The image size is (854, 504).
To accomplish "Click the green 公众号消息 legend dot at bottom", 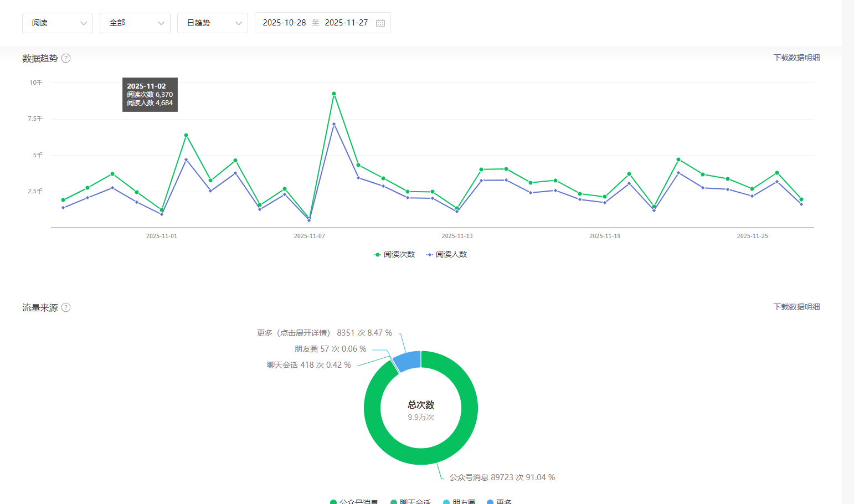I will coord(333,502).
